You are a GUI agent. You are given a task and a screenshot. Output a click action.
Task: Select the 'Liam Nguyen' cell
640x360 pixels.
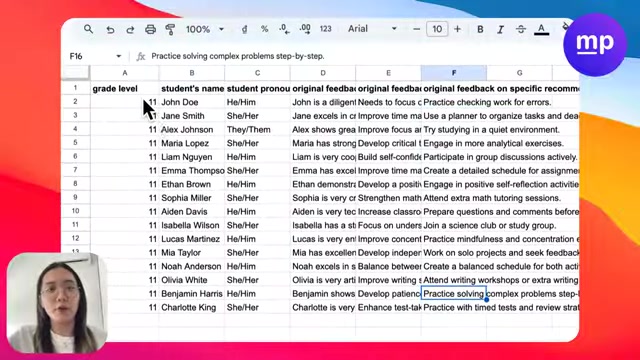point(192,157)
